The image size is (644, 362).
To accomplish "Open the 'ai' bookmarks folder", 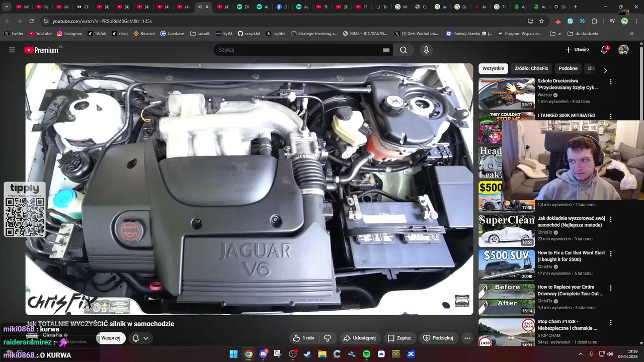I will pyautogui.click(x=556, y=33).
